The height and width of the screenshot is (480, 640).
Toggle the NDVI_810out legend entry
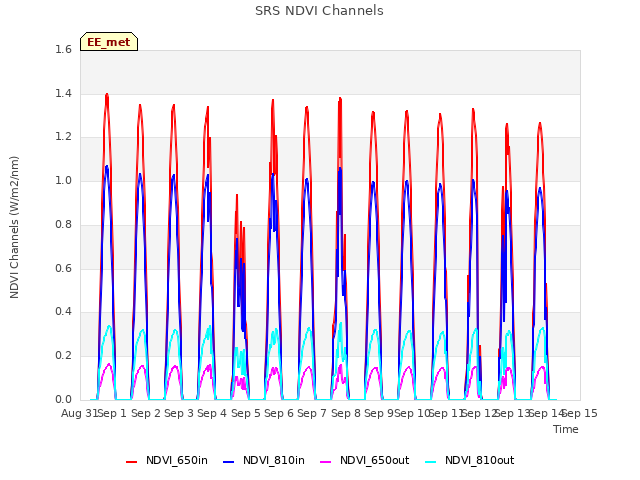point(469,460)
